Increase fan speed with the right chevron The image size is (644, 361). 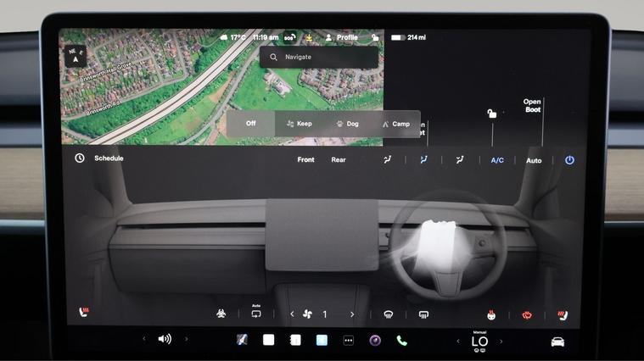(x=352, y=314)
